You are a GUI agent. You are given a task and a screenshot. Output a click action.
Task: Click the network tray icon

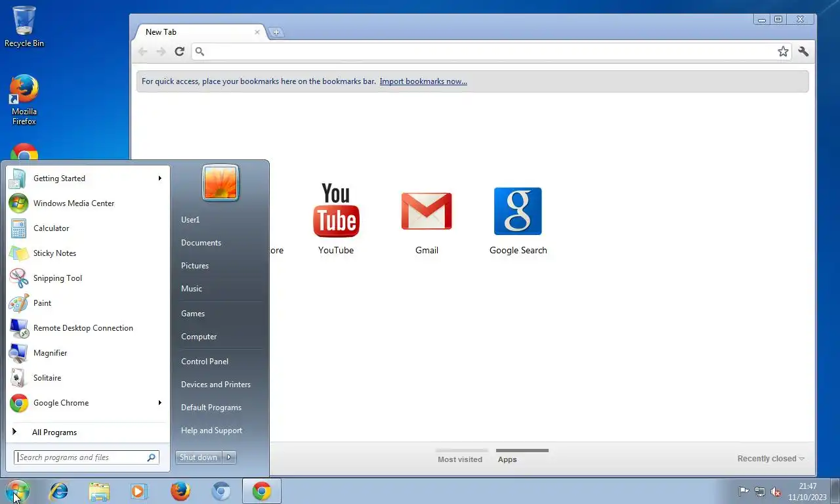tap(760, 492)
